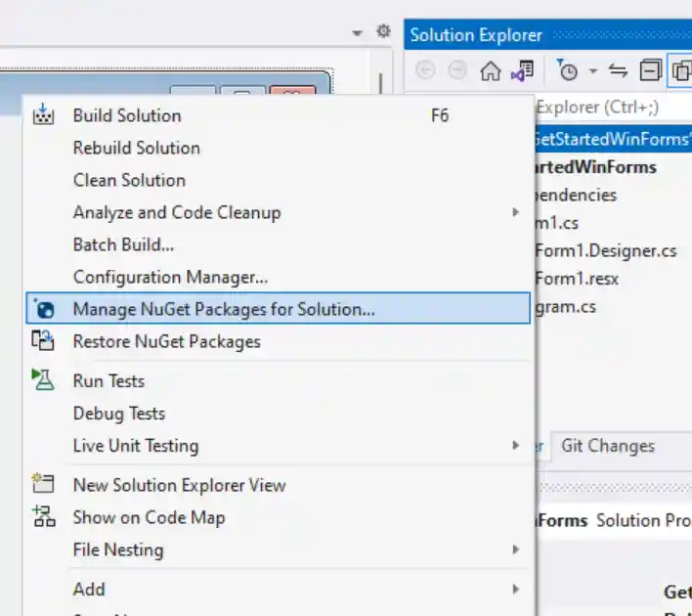This screenshot has height=616, width=692.
Task: Select the Dependencies node
Action: coord(576,196)
